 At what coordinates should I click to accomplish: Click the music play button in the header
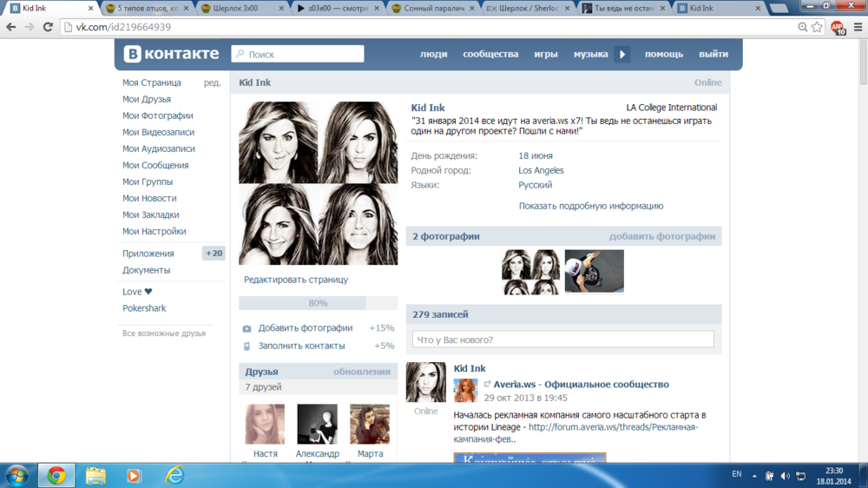pyautogui.click(x=622, y=55)
